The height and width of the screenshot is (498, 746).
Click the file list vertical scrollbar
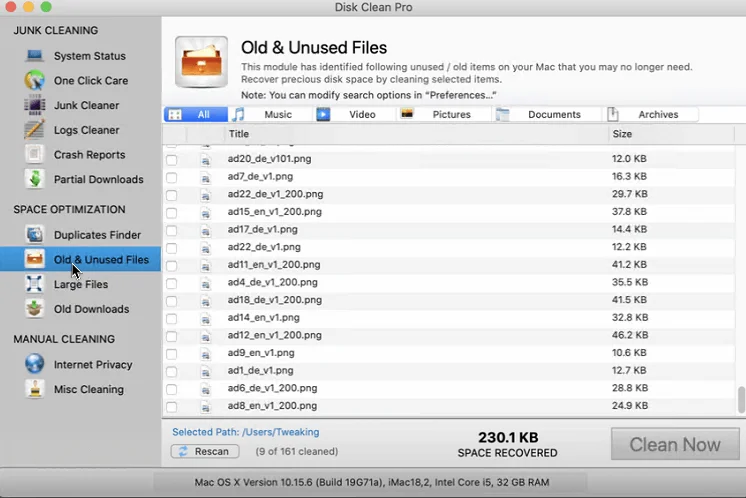741,400
